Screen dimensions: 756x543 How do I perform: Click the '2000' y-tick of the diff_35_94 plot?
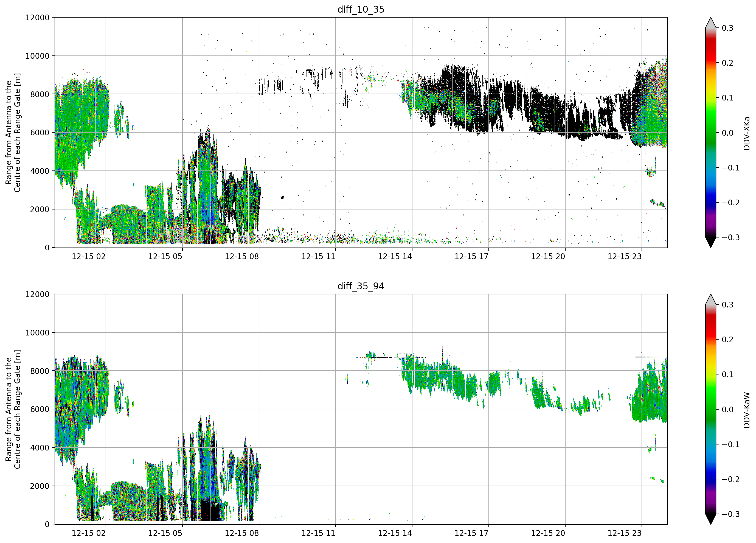(x=40, y=486)
